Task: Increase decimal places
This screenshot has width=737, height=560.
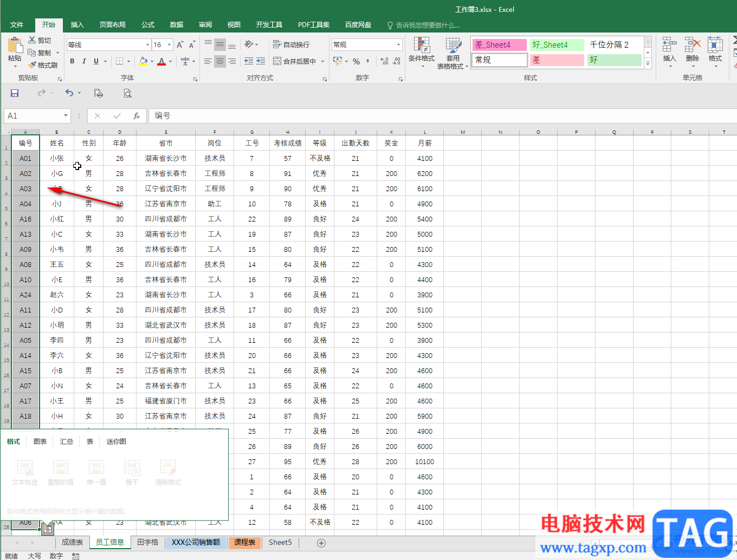Action: tap(384, 61)
